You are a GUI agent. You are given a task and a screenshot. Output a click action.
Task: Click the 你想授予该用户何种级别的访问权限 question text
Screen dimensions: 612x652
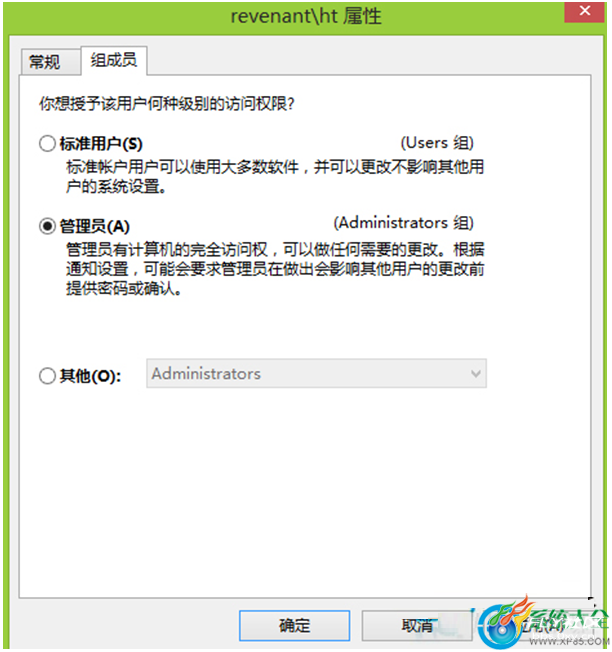coord(167,104)
